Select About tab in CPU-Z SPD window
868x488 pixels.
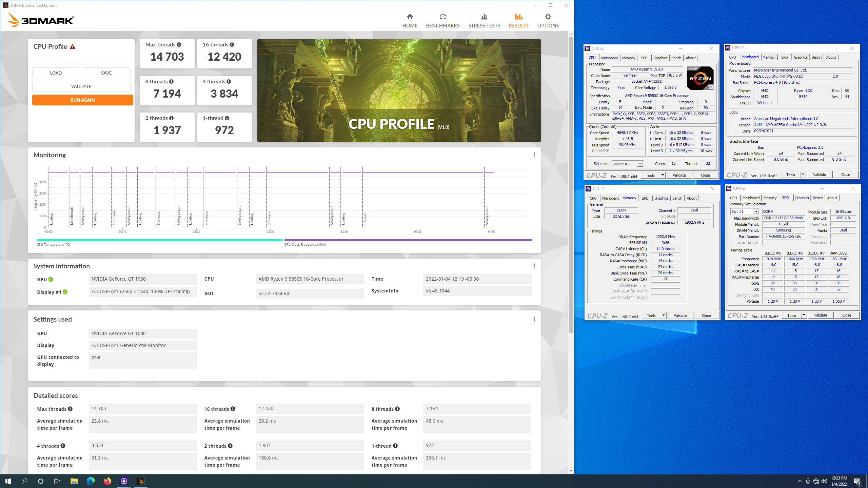[832, 198]
